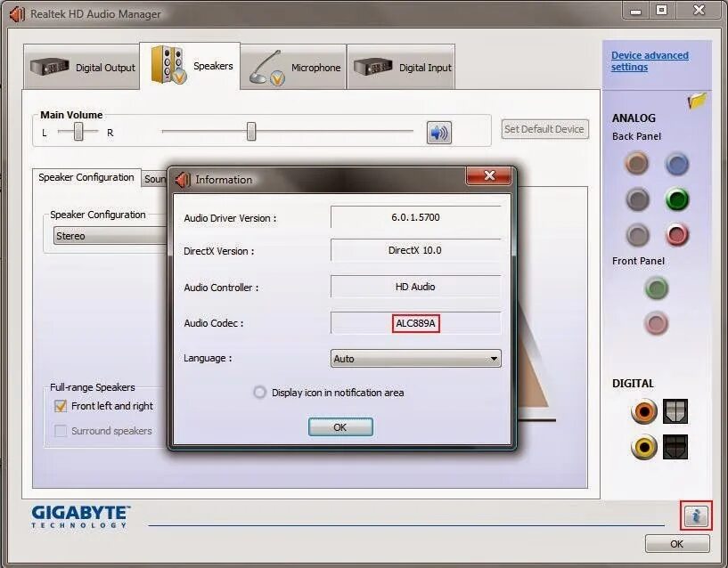Image resolution: width=728 pixels, height=568 pixels.
Task: Select the Speaker Configuration sub-tab
Action: [x=86, y=177]
